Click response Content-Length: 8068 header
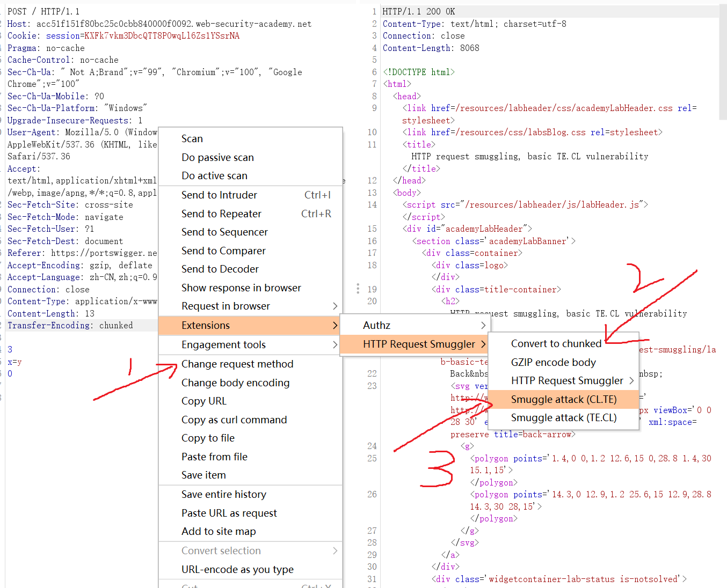The height and width of the screenshot is (588, 727). tap(431, 48)
